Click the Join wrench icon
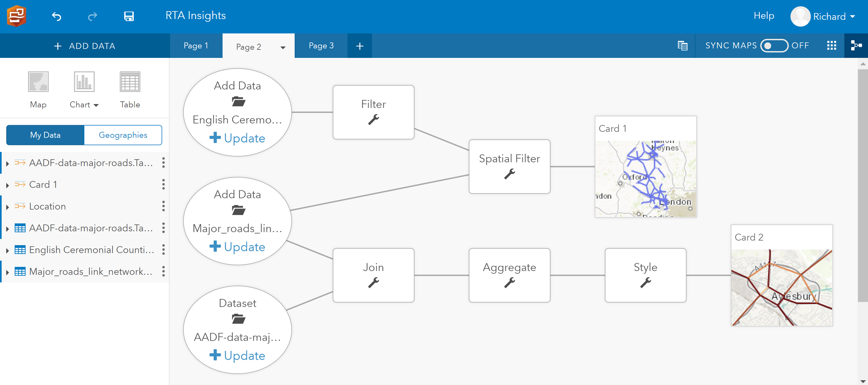 tap(373, 283)
